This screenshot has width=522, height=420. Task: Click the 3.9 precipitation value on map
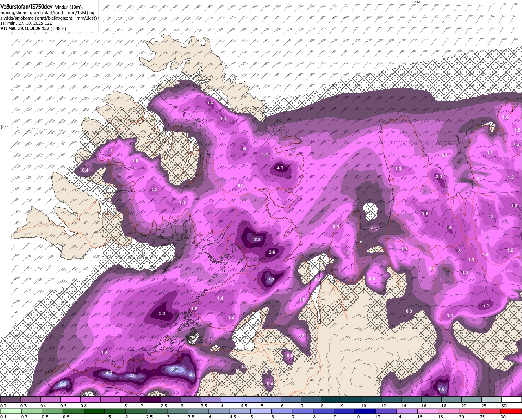[133, 376]
